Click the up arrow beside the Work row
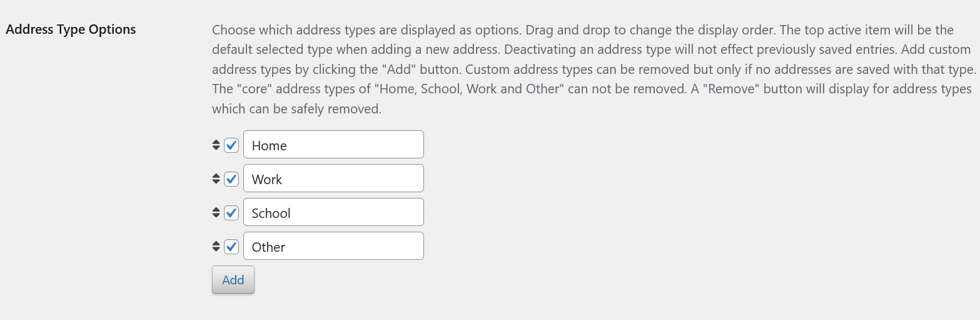The height and width of the screenshot is (320, 980). coord(216,176)
